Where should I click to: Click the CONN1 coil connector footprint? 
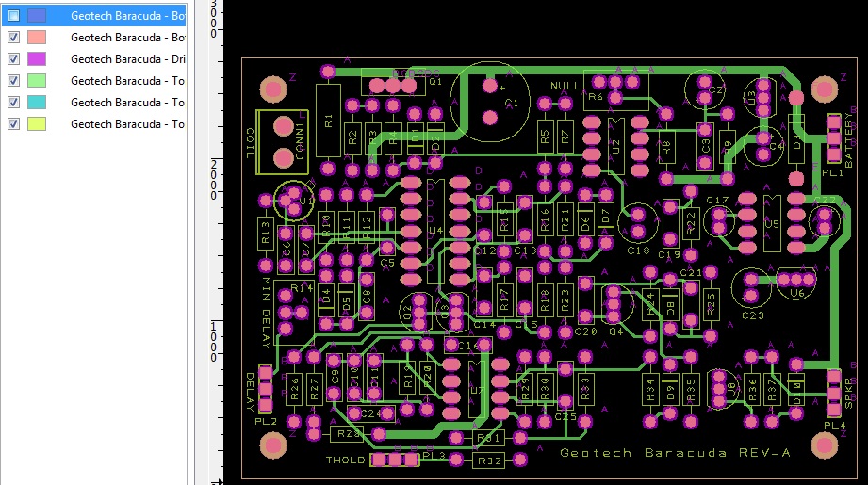coord(283,142)
